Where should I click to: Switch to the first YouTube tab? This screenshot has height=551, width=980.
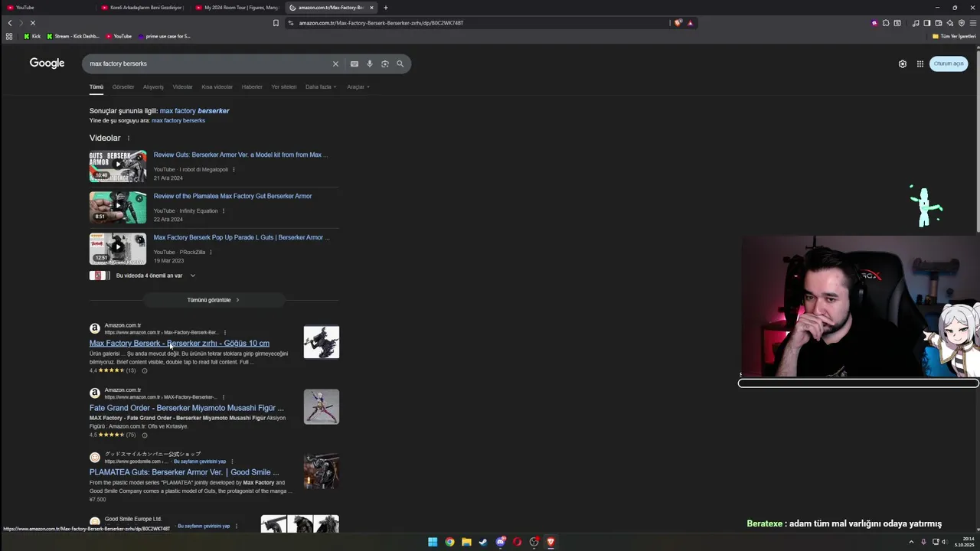pos(47,8)
